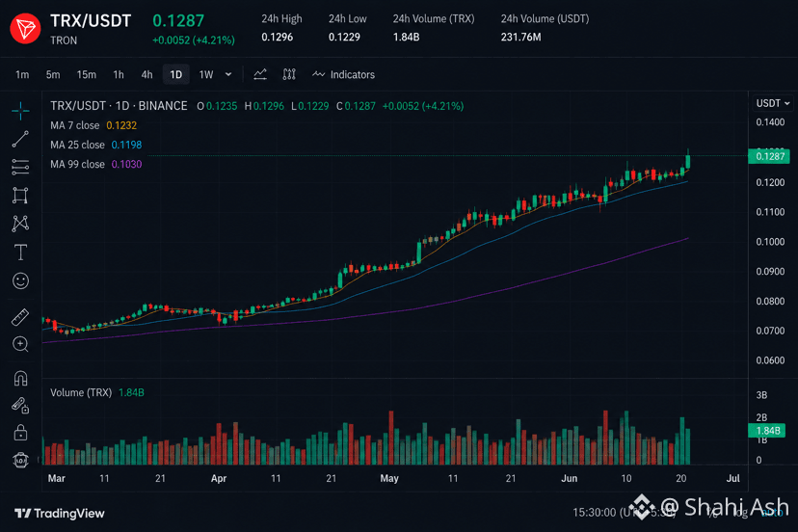
Task: Click the 0.1030 MA 99 value
Action: (x=126, y=164)
